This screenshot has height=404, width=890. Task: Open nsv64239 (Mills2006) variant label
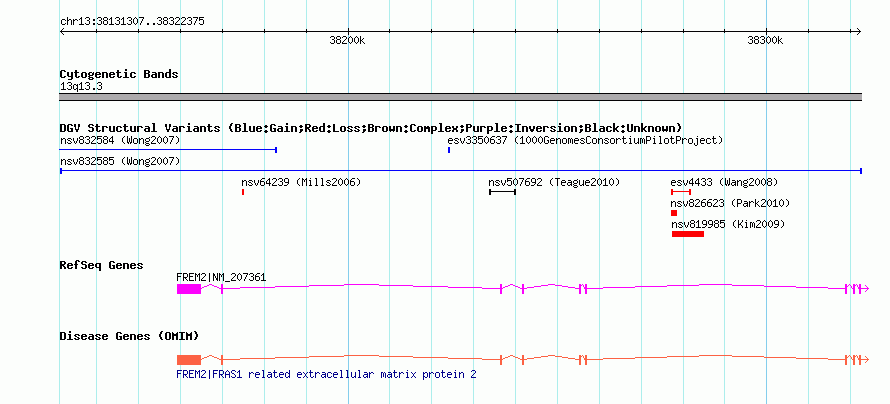pos(301,183)
